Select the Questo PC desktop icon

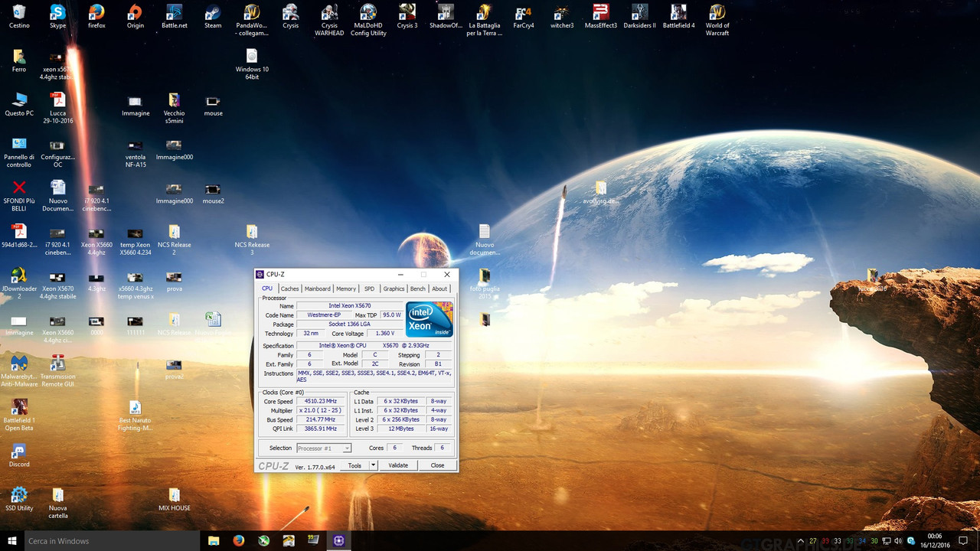pos(19,104)
